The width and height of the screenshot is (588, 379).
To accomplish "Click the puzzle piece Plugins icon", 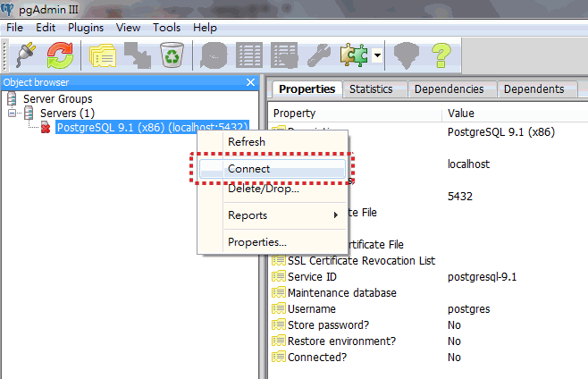I will (x=354, y=55).
